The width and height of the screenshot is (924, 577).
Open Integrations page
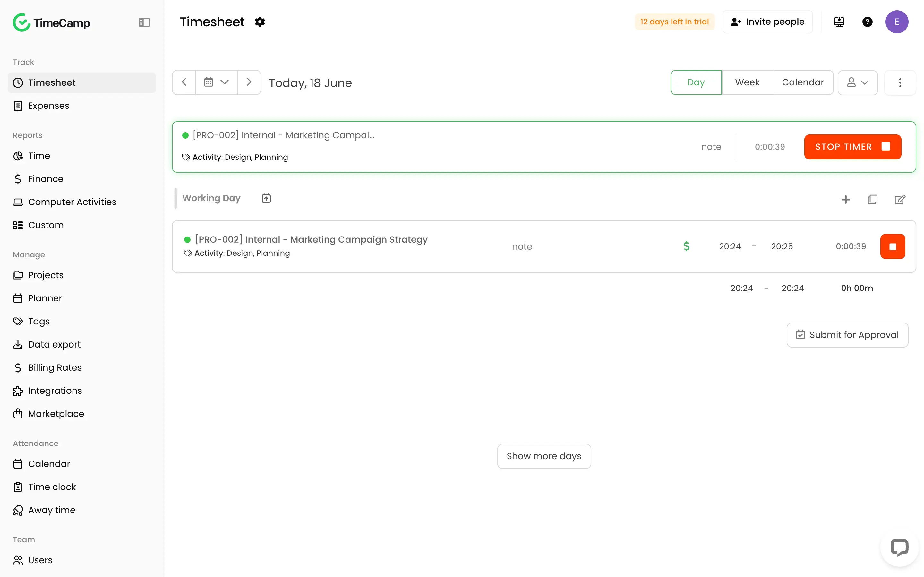pyautogui.click(x=81, y=391)
